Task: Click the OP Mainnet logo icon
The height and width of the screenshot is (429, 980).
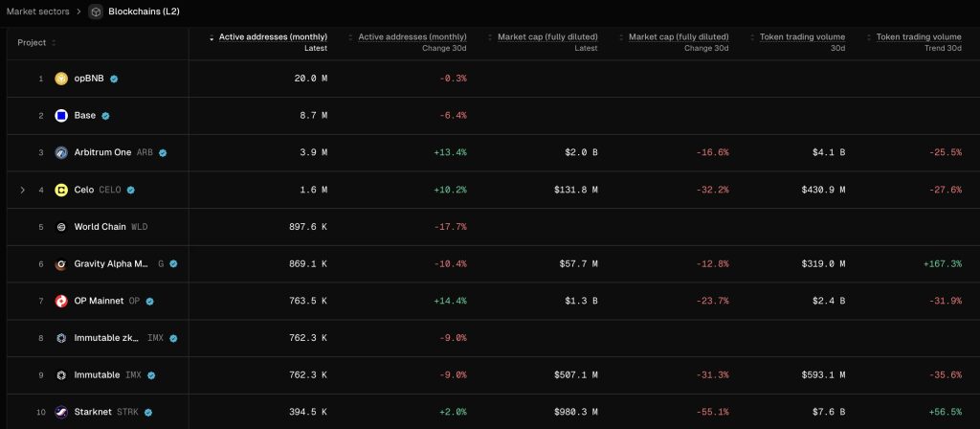Action: click(61, 301)
